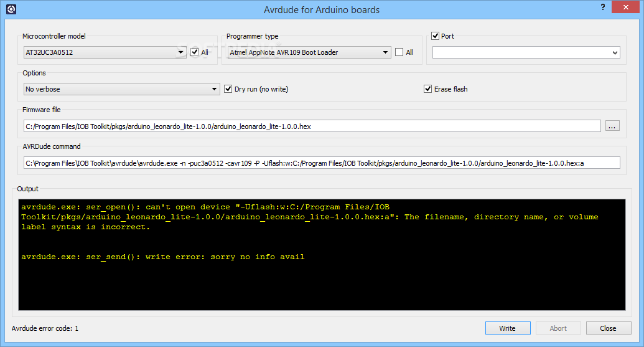Viewport: 644px width, 347px height.
Task: Click the Avrdude app icon in title bar
Action: (x=11, y=9)
